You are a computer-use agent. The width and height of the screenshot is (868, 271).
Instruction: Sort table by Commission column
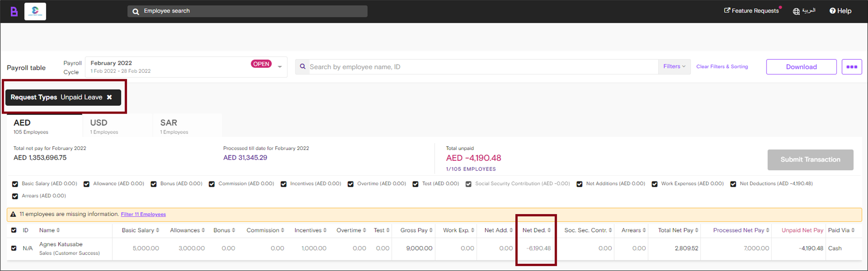[265, 230]
